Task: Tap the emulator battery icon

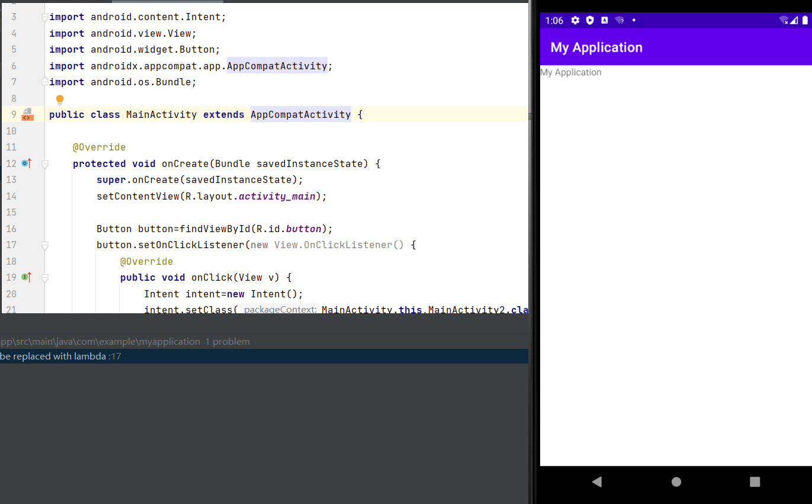Action: 805,20
